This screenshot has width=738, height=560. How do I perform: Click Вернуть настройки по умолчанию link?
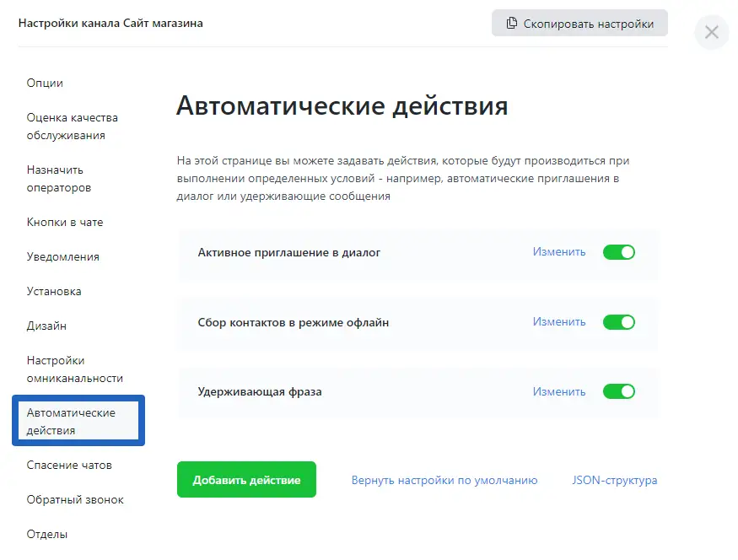pyautogui.click(x=444, y=480)
